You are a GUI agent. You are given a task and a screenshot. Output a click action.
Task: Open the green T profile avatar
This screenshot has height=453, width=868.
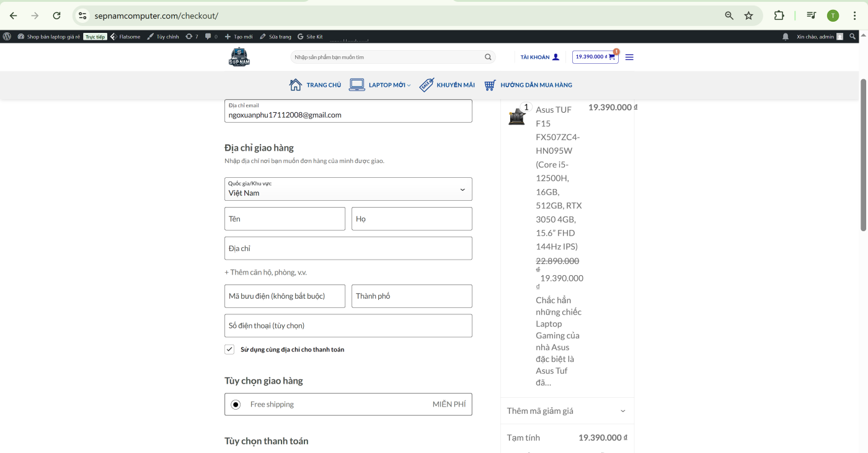click(x=833, y=15)
